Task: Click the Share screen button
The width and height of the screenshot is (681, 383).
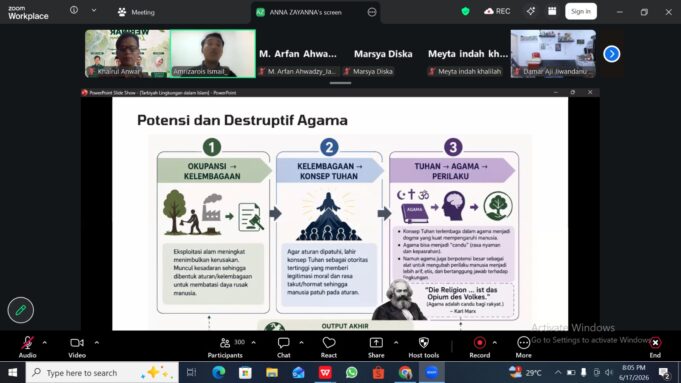Action: click(376, 347)
